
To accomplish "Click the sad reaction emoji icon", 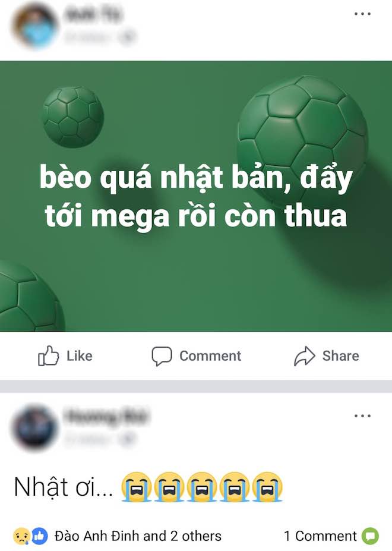I will [21, 536].
